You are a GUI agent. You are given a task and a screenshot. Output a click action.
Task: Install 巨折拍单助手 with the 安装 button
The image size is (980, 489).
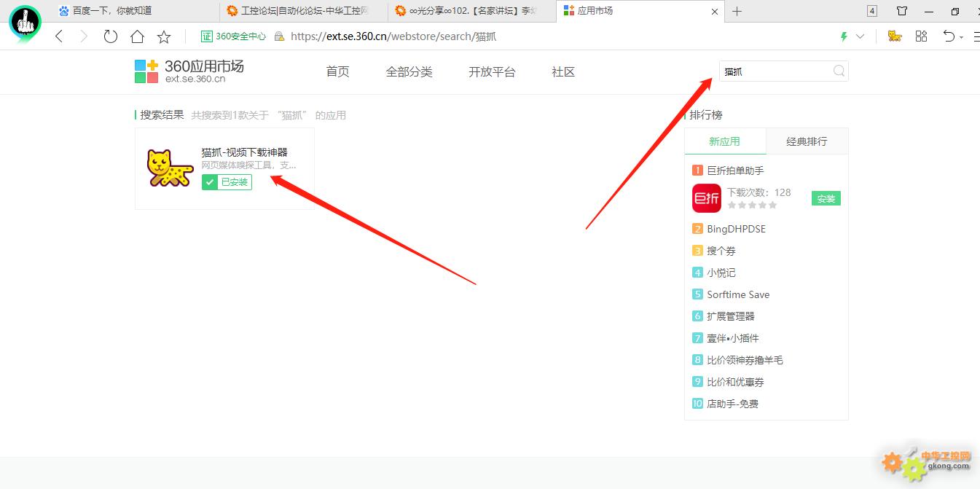click(x=826, y=198)
